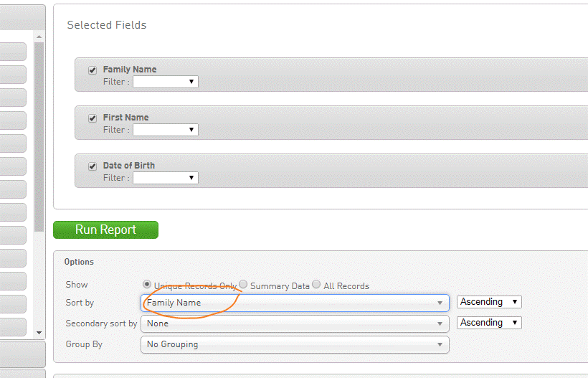Click the scroll down arrow in the left panel
Image resolution: width=588 pixels, height=378 pixels.
[39, 332]
